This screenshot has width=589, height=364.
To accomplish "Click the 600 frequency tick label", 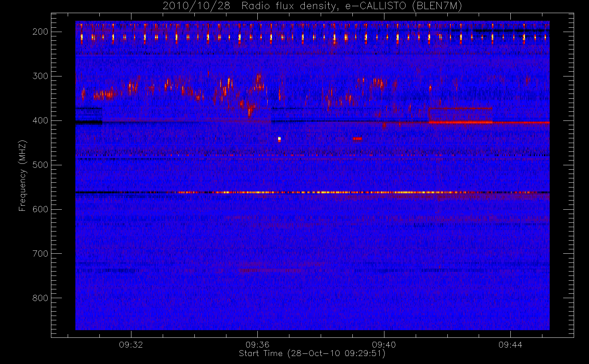I will (40, 209).
